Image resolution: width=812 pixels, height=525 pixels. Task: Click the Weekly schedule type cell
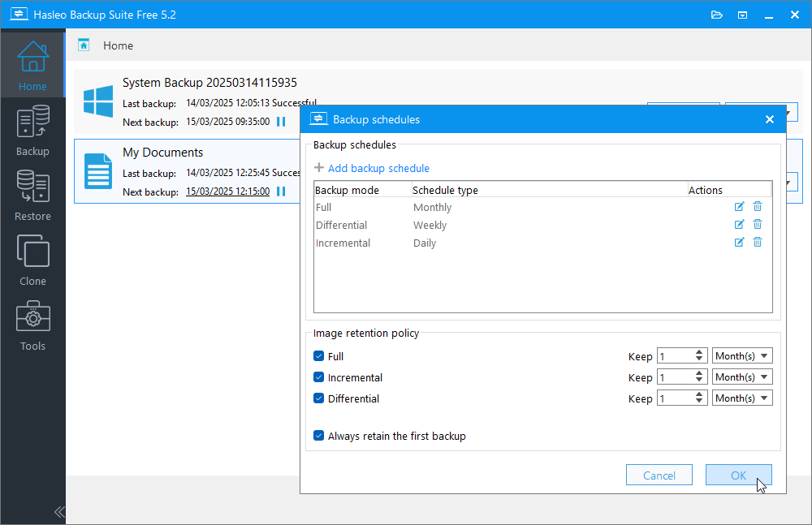click(x=430, y=225)
